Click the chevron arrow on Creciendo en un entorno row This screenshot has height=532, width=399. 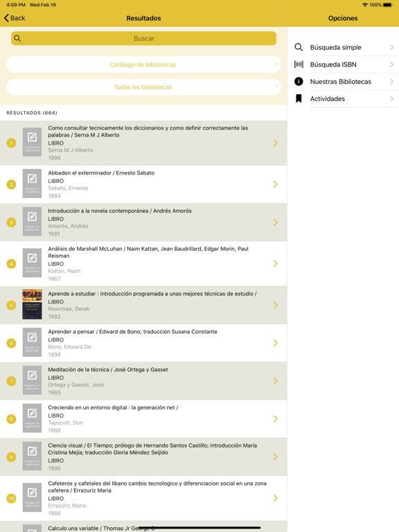point(276,419)
